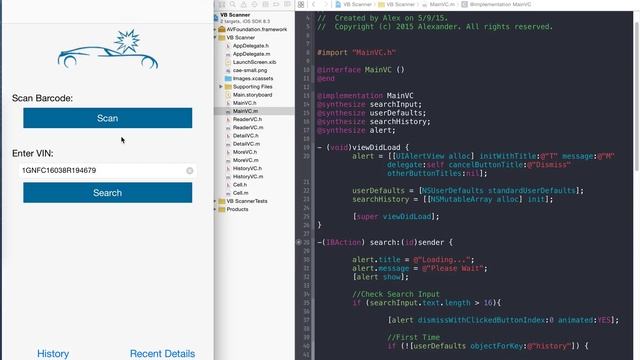Go back in the editor history
This screenshot has width=640, height=360.
(x=313, y=4)
